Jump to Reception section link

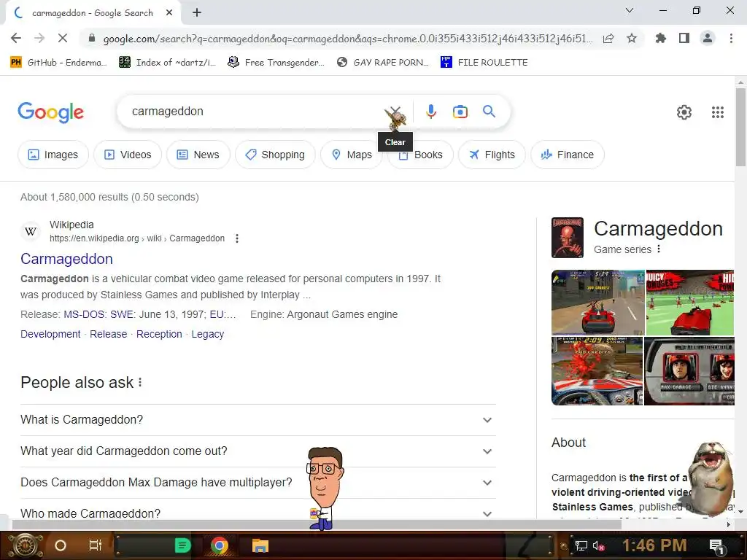pyautogui.click(x=159, y=334)
